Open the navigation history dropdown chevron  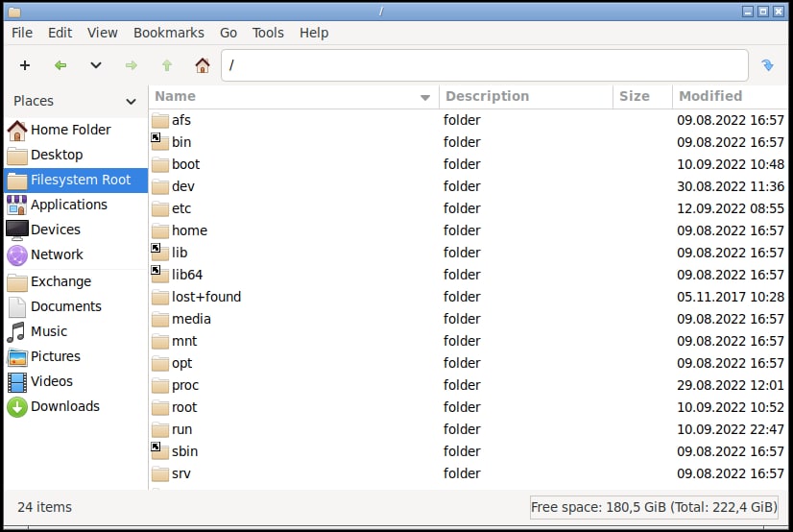click(x=96, y=65)
